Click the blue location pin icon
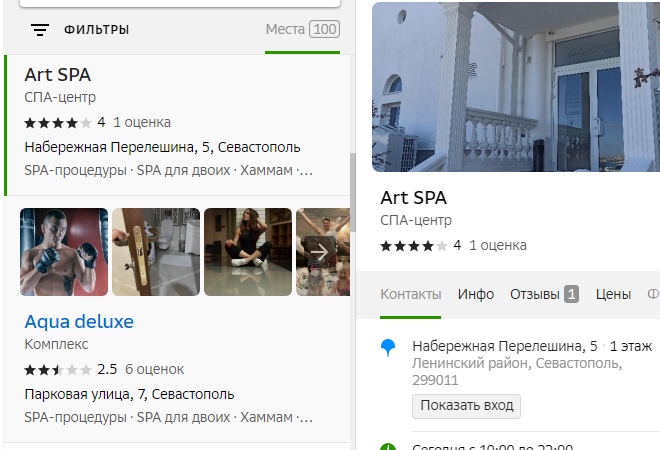The image size is (660, 450). point(389,347)
